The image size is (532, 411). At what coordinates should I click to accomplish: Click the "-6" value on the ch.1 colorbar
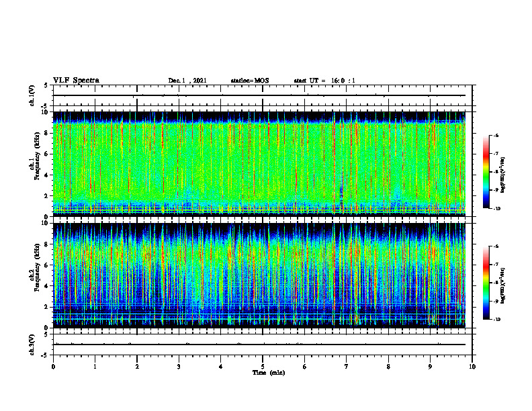(496, 135)
